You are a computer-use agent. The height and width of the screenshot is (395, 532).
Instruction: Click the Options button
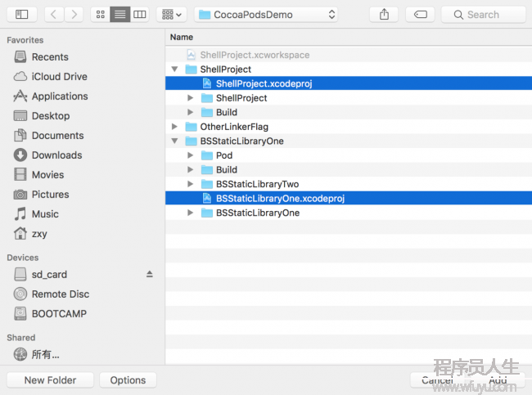coord(128,380)
